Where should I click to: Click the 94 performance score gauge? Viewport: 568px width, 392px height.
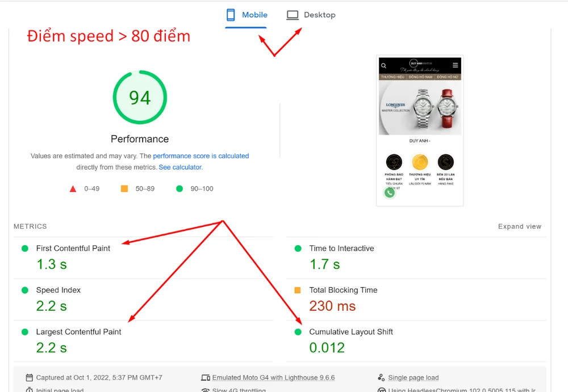click(x=140, y=98)
